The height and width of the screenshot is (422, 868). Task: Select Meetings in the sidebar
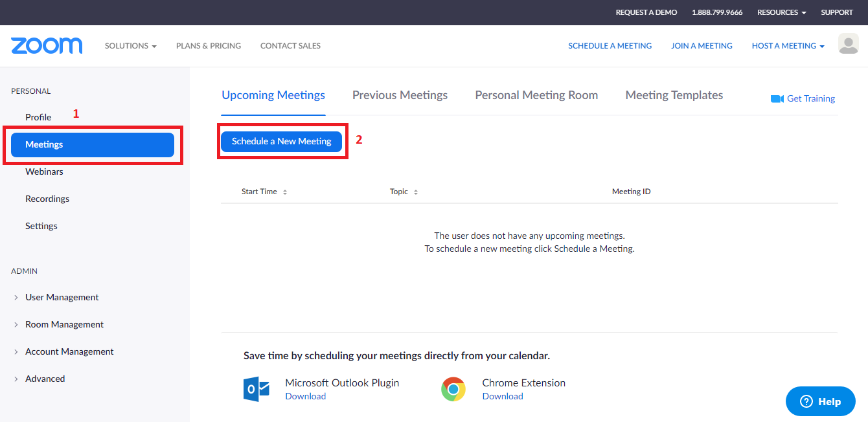(x=93, y=145)
